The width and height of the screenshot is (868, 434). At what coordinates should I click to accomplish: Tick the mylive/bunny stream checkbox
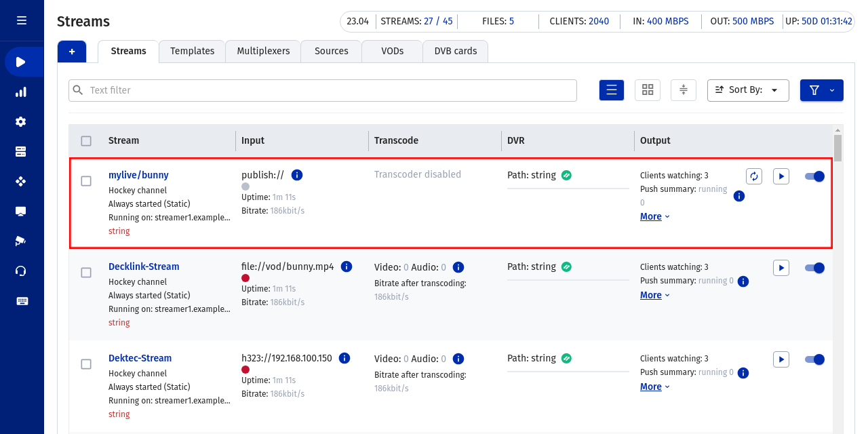pyautogui.click(x=86, y=181)
